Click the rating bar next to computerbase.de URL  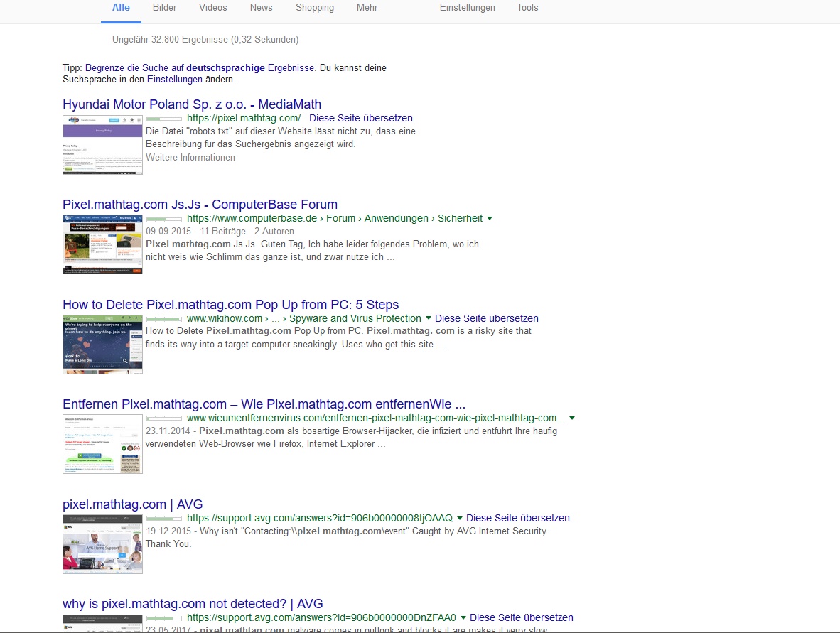(x=164, y=219)
